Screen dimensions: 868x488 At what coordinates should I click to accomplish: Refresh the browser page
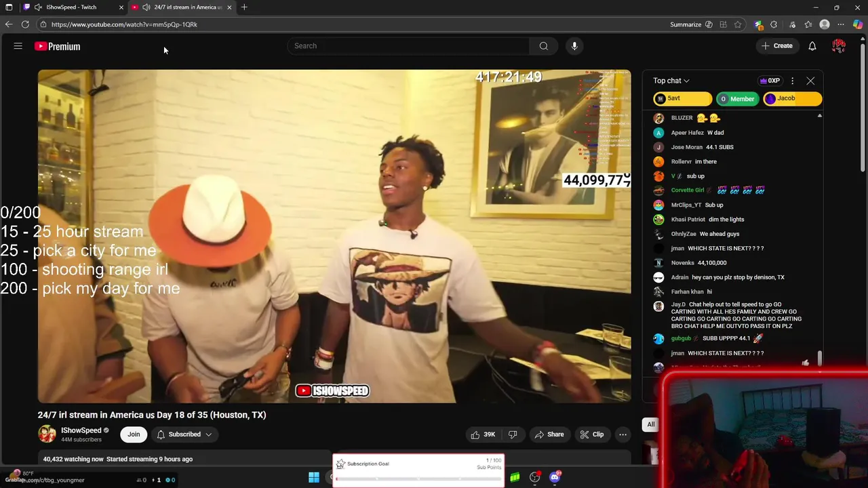click(x=25, y=24)
